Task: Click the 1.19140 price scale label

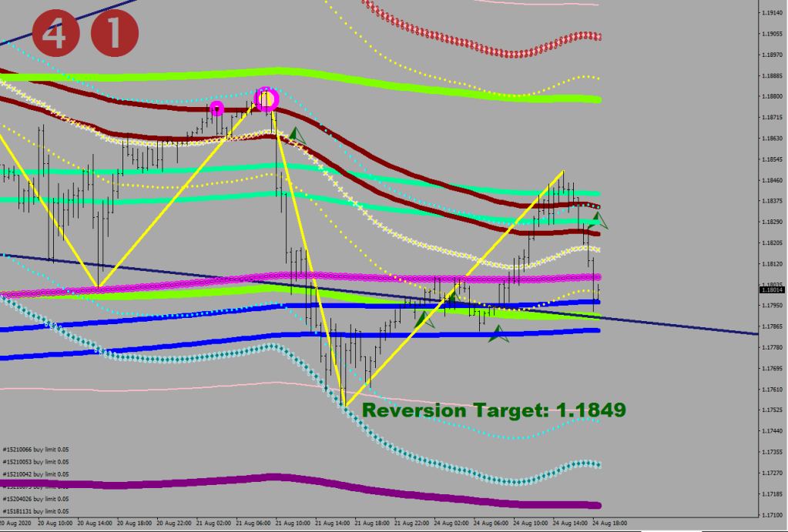Action: [770, 13]
